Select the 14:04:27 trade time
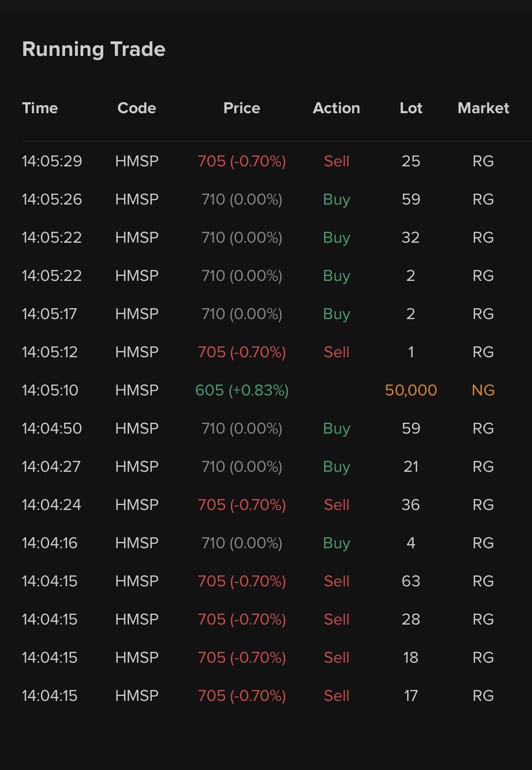 coord(51,466)
